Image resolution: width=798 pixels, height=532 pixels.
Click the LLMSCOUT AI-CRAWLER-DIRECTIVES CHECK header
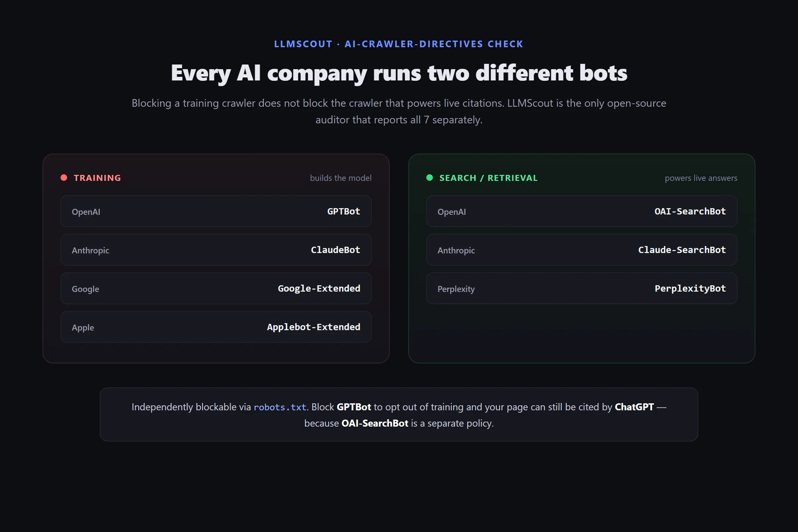[x=399, y=44]
